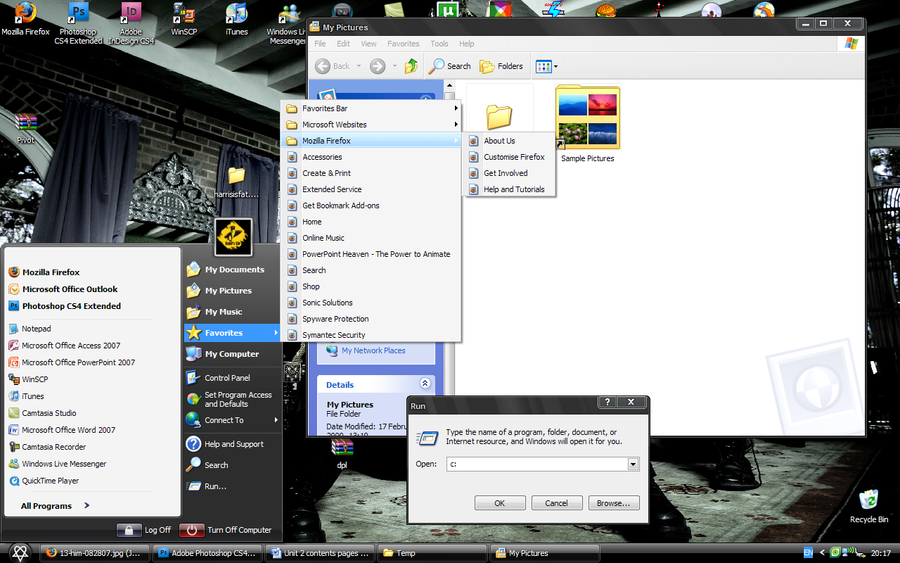Expand Connect To submenu
The image size is (900, 563).
(x=232, y=420)
